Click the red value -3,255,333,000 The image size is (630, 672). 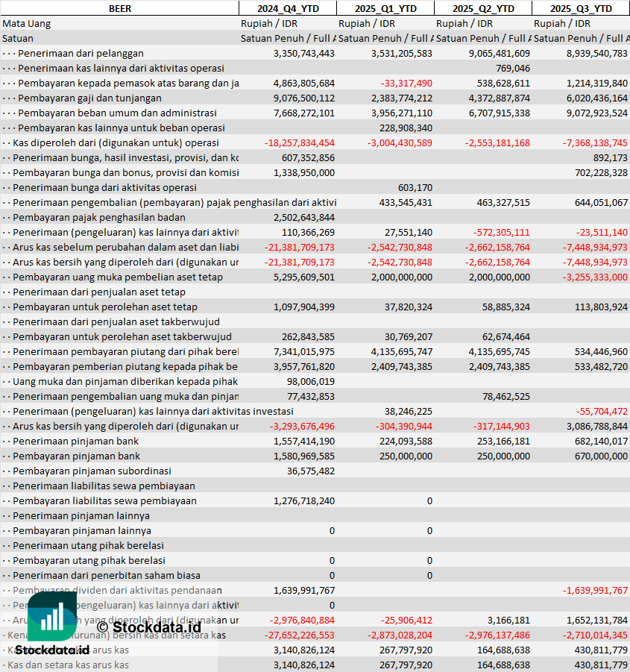point(595,277)
